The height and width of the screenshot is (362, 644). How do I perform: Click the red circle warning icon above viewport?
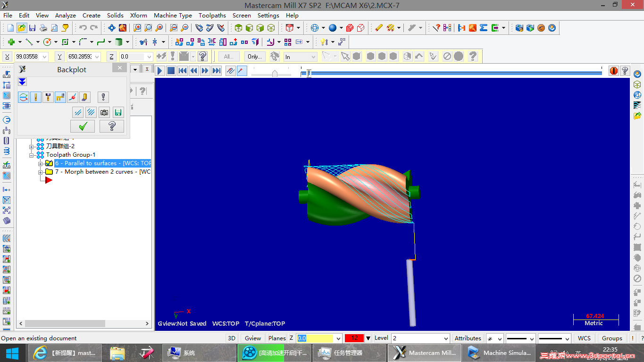pos(613,71)
